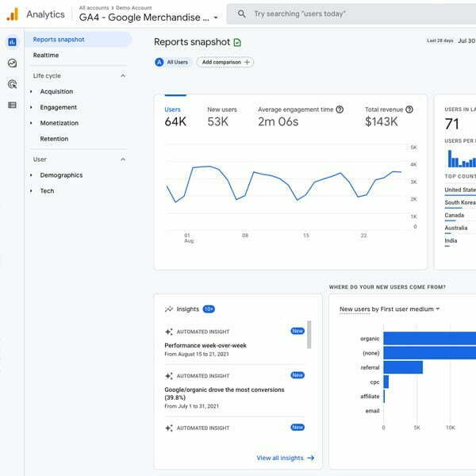The height and width of the screenshot is (476, 476).
Task: Select the Users metric tab
Action: [173, 116]
